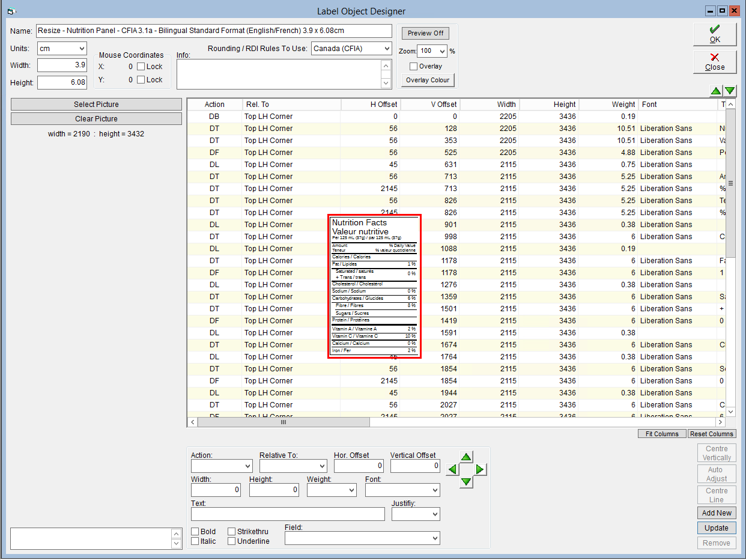The height and width of the screenshot is (560, 746).
Task: Click the Vertical Offset input field
Action: click(415, 466)
